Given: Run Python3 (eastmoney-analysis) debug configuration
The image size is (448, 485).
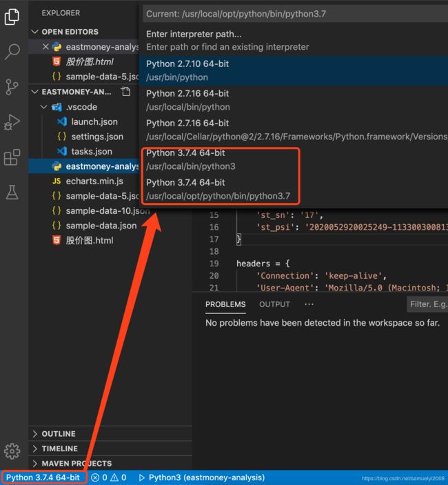Looking at the screenshot, I should (x=202, y=477).
